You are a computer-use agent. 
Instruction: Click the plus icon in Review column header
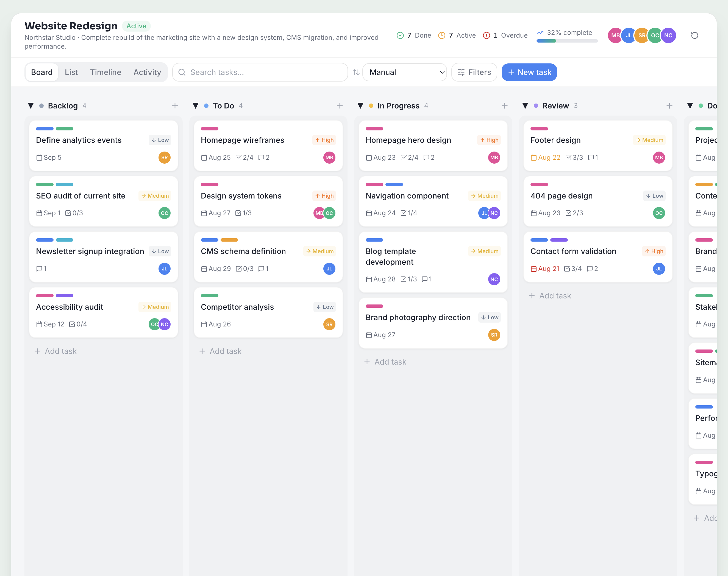click(669, 106)
